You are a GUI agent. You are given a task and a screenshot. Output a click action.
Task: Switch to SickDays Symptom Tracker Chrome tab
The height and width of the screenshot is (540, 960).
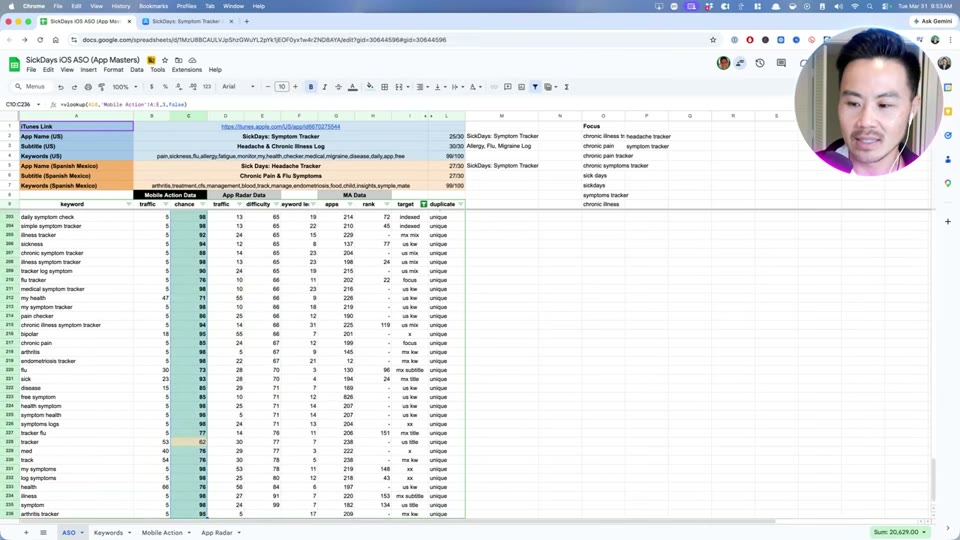tap(188, 21)
